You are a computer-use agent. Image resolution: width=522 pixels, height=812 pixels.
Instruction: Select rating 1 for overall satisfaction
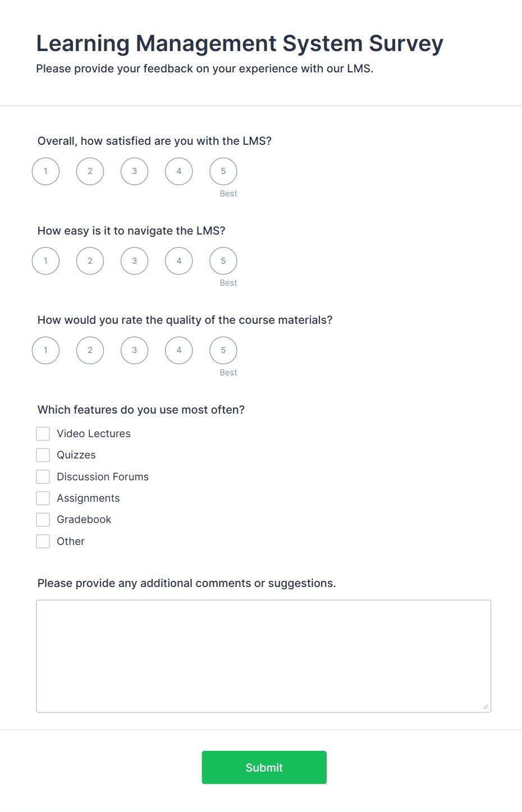click(x=45, y=171)
